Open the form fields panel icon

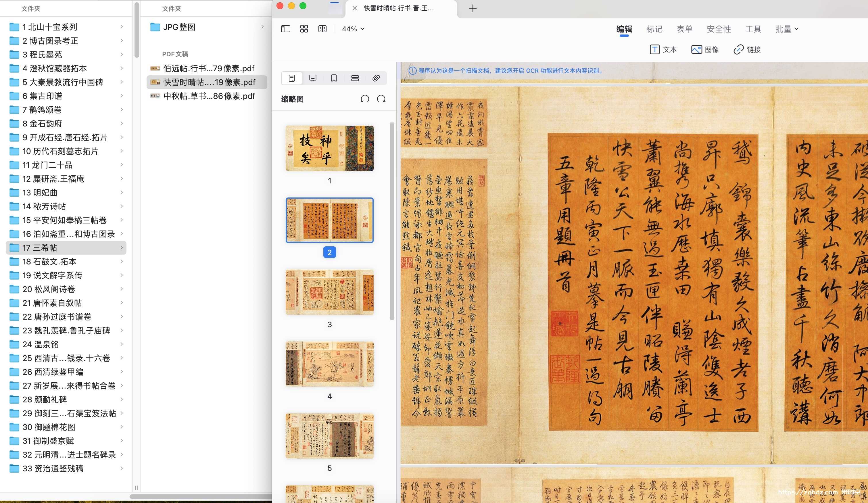coord(355,78)
